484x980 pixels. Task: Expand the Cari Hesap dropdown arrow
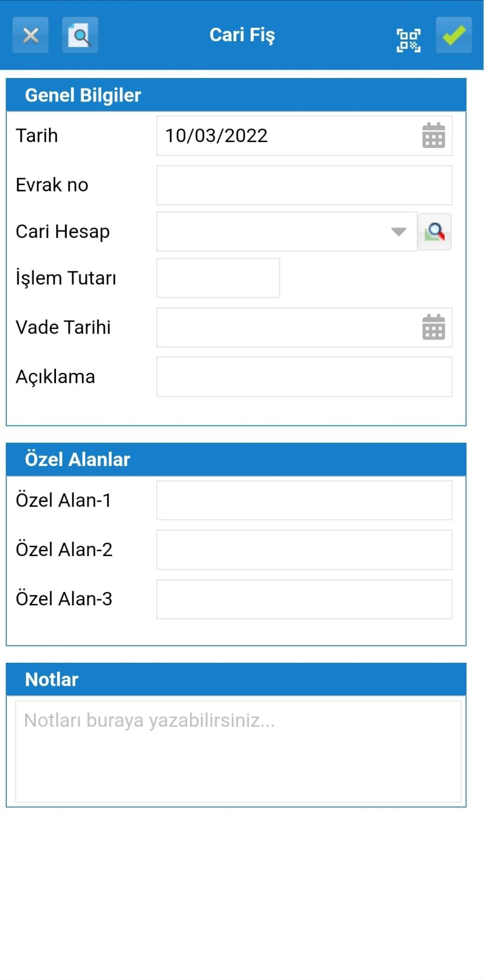tap(399, 232)
